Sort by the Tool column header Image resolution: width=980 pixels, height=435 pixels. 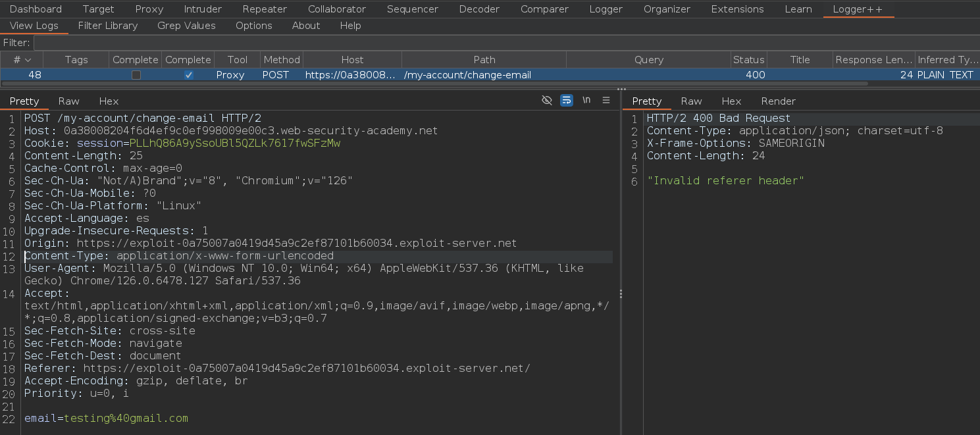(x=238, y=60)
